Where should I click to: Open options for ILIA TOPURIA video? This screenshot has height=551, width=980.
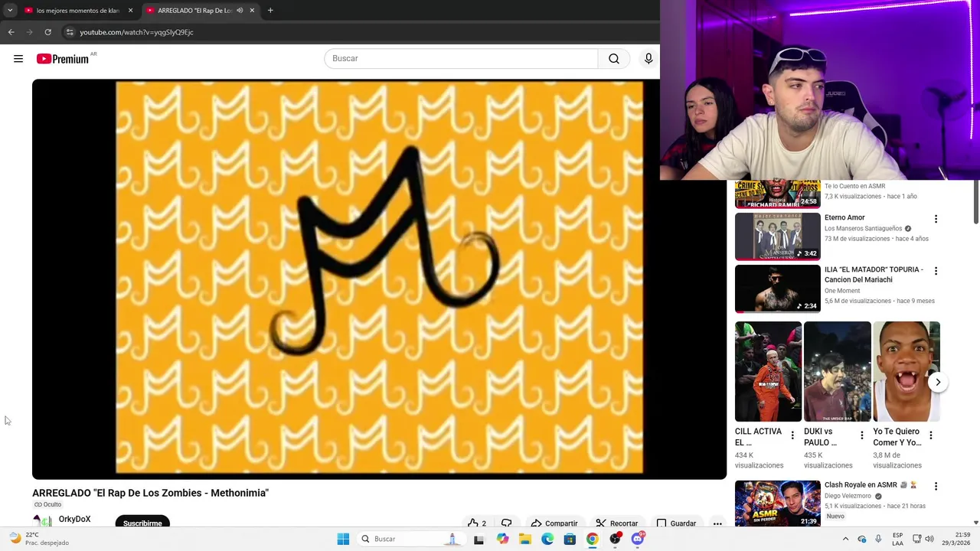coord(936,271)
